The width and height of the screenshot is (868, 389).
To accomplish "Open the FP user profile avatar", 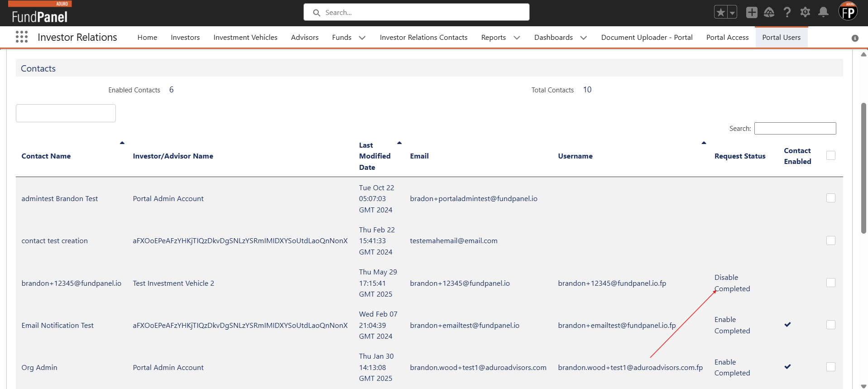I will [848, 11].
